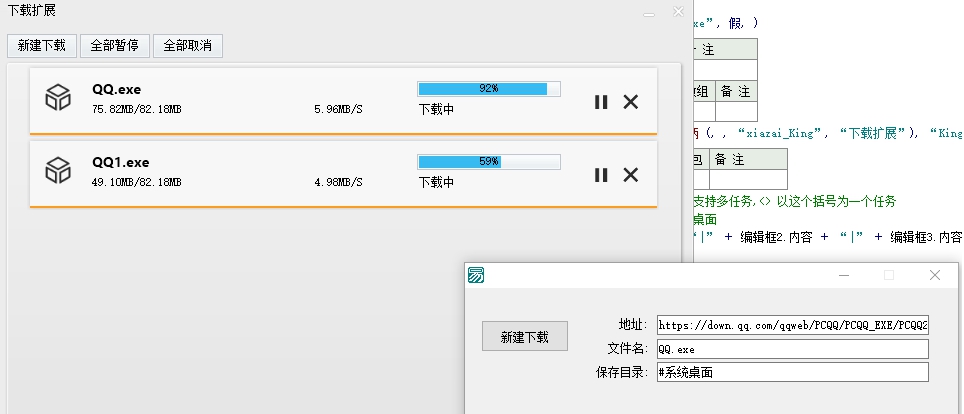Screen dimensions: 964x414
Task: Cancel the QQ1.exe download
Action: (x=631, y=175)
